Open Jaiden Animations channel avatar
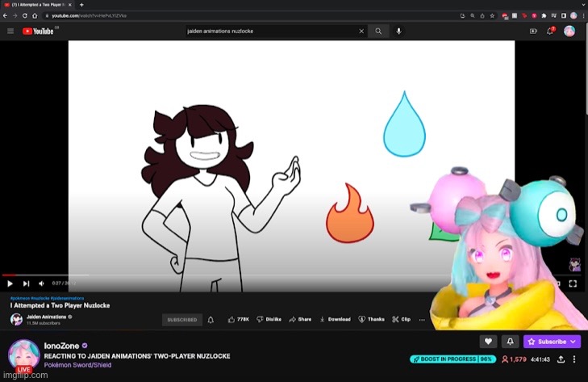The width and height of the screenshot is (588, 382). [x=16, y=319]
